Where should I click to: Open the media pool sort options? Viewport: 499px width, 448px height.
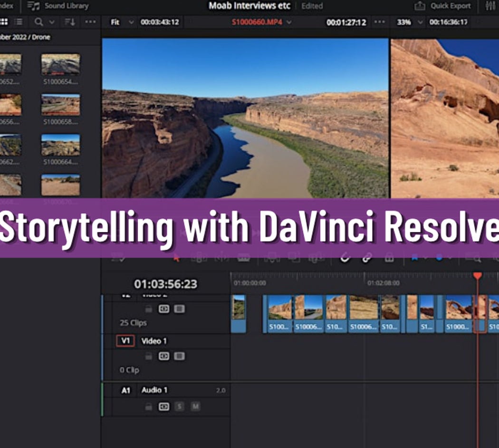click(x=70, y=22)
